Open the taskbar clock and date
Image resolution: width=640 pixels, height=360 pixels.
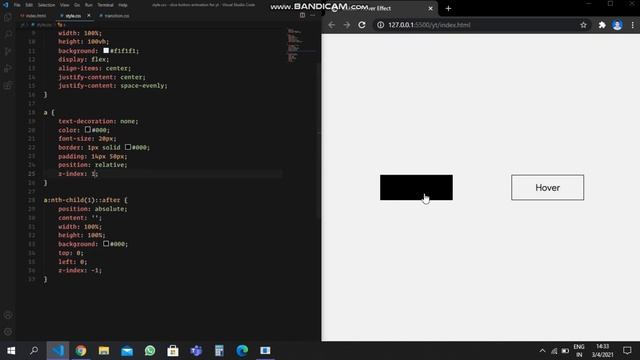coord(602,351)
